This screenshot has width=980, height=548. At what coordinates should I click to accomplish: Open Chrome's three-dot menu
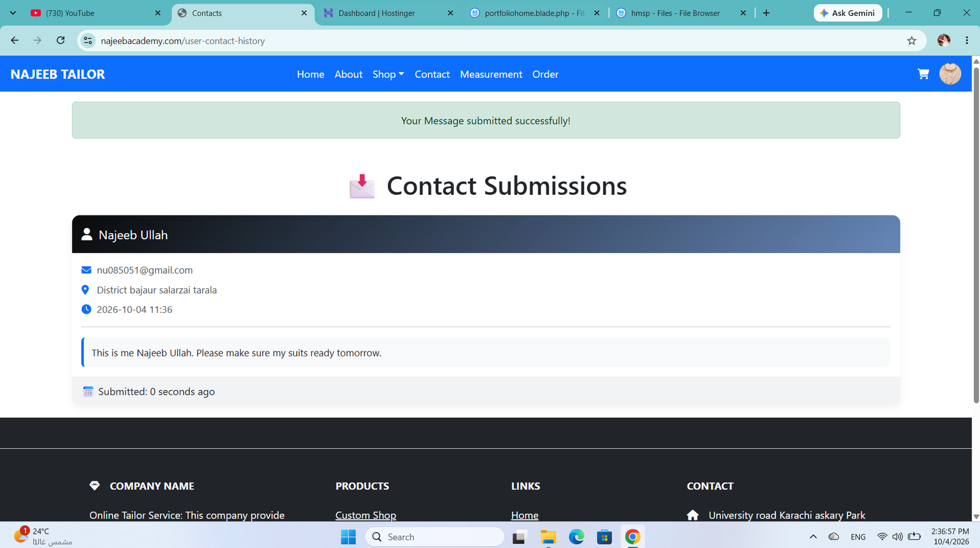click(x=967, y=40)
